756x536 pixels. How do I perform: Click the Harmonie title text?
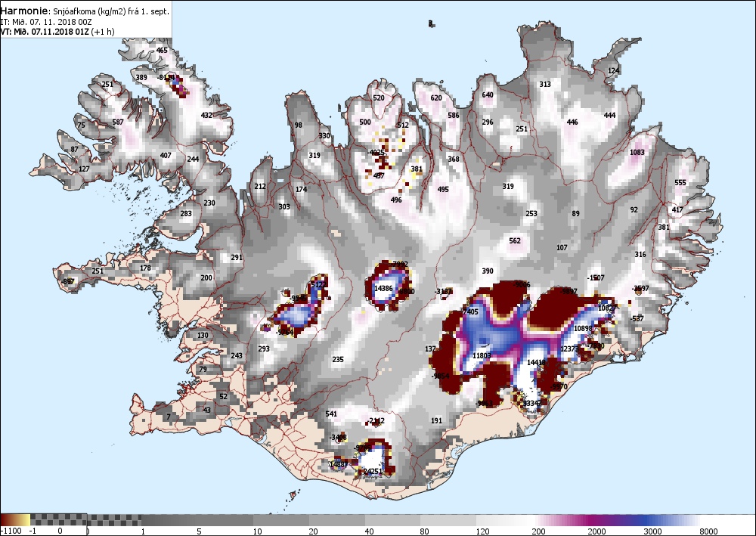25,11
